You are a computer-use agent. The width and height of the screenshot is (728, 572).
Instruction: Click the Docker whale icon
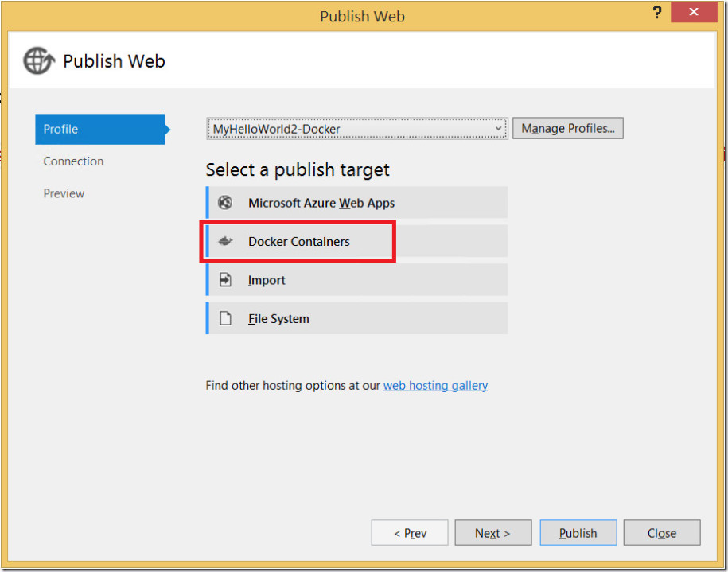(224, 242)
